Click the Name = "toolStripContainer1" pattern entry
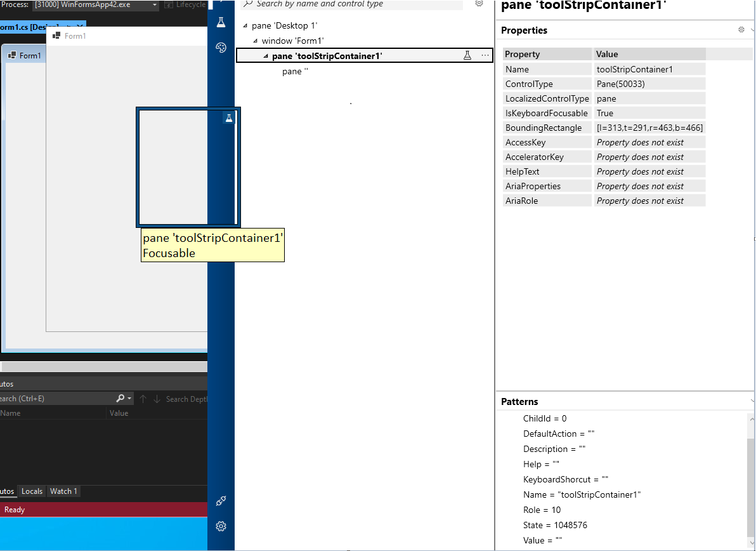This screenshot has height=551, width=756. [x=582, y=495]
